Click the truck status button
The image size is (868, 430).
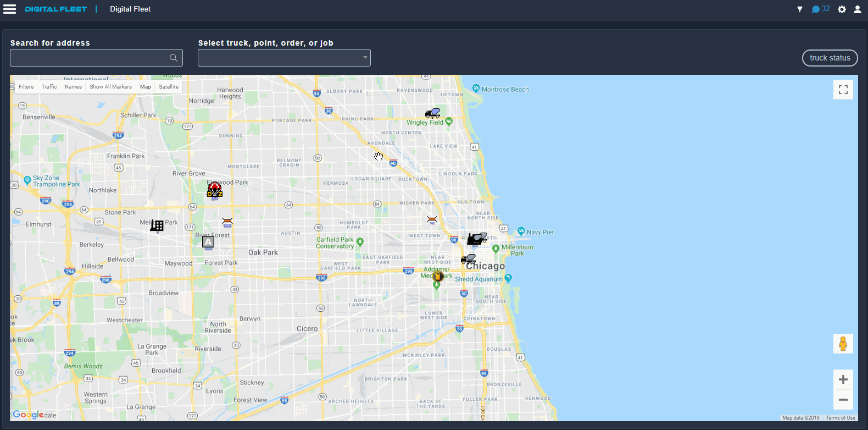click(830, 58)
